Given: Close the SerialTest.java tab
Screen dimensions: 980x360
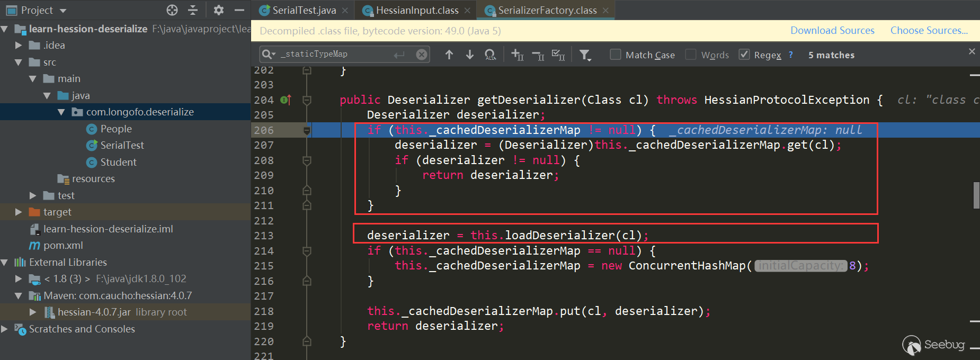Looking at the screenshot, I should [345, 11].
